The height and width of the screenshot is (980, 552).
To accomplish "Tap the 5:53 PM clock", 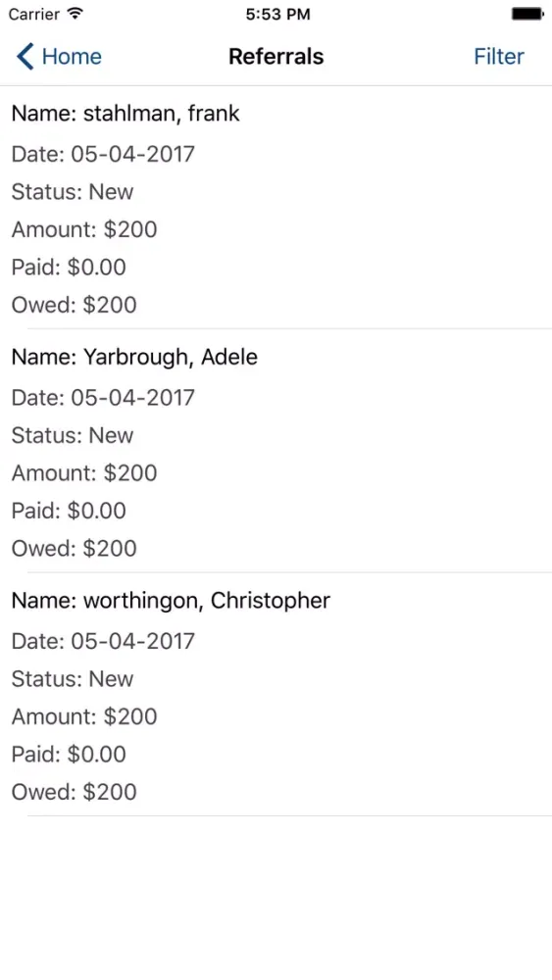I will click(x=277, y=14).
